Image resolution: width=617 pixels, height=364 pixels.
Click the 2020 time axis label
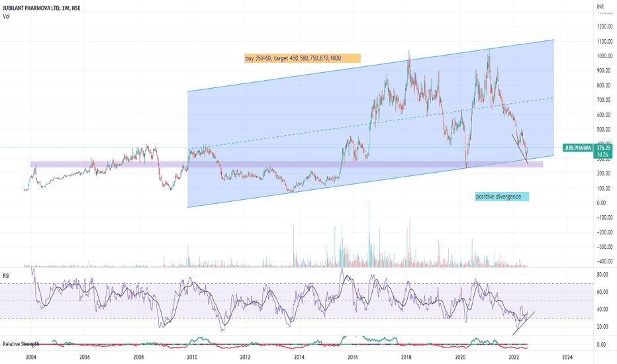click(460, 357)
